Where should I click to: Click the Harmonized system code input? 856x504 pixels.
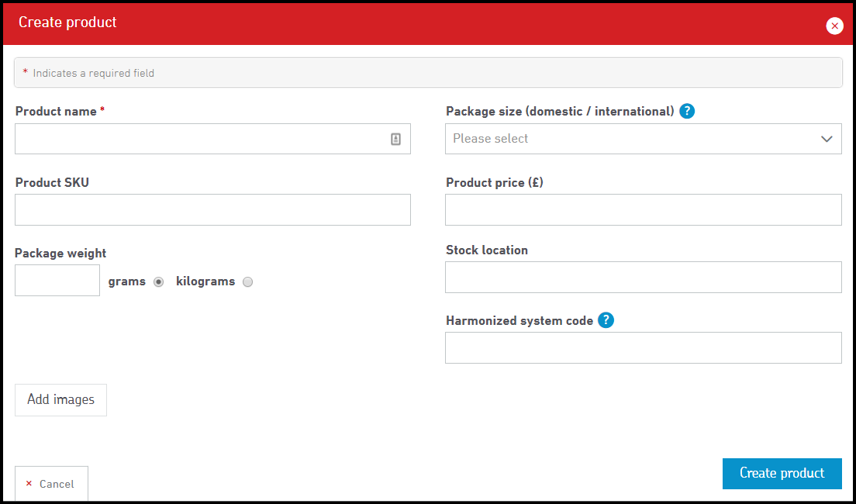coord(643,348)
